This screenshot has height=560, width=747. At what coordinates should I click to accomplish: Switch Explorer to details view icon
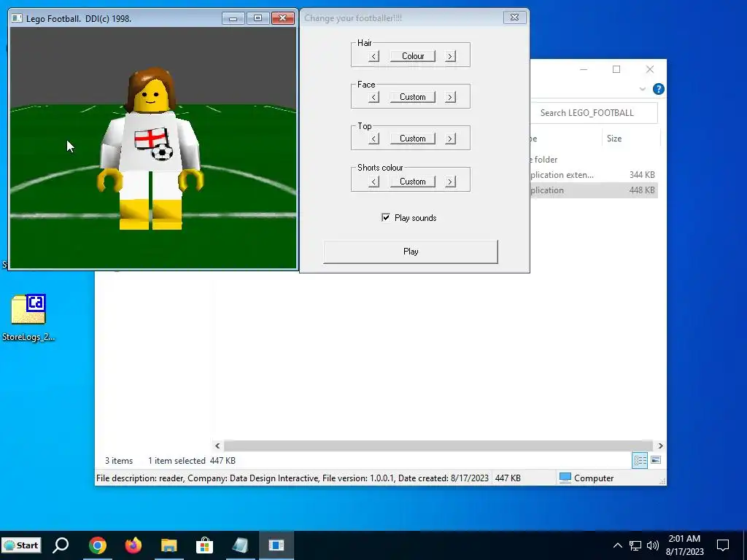(x=640, y=460)
